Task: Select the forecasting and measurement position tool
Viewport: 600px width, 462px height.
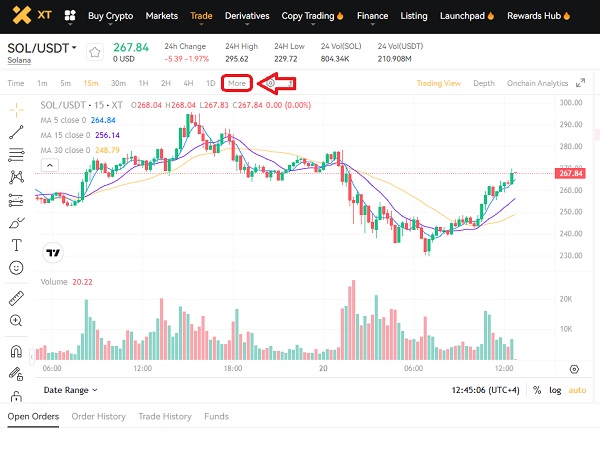Action: tap(16, 200)
